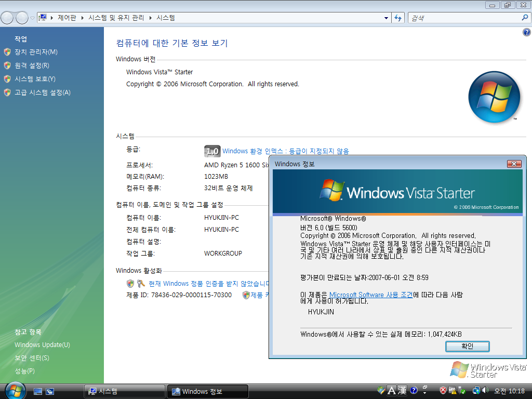Click the 시스템 breadcrumb in address bar
Image resolution: width=532 pixels, height=399 pixels.
(x=166, y=18)
